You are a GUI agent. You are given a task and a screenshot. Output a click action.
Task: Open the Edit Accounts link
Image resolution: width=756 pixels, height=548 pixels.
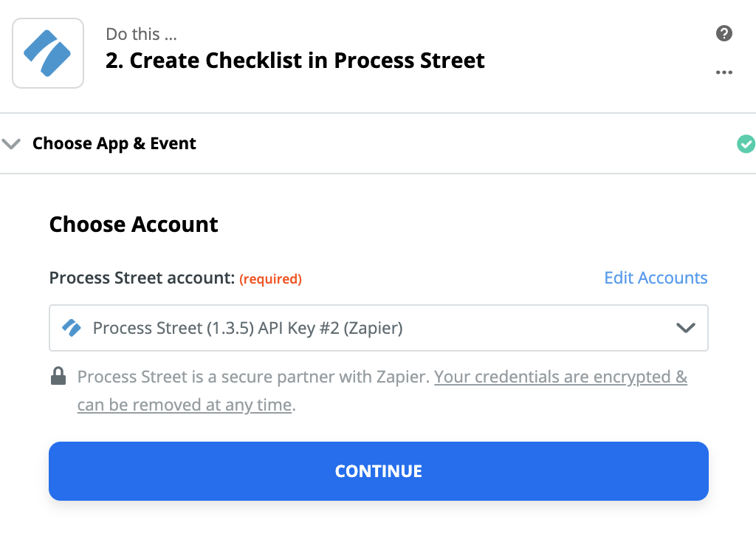tap(656, 278)
